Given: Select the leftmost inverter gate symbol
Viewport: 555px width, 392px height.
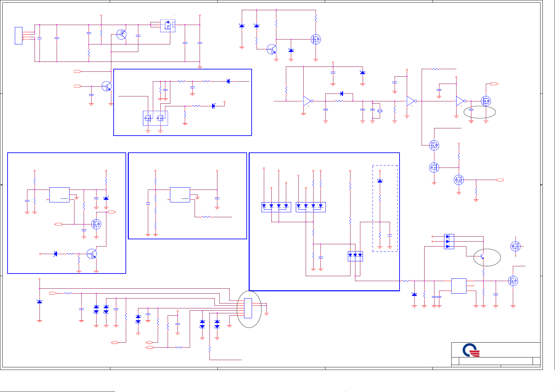Looking at the screenshot, I should [308, 101].
